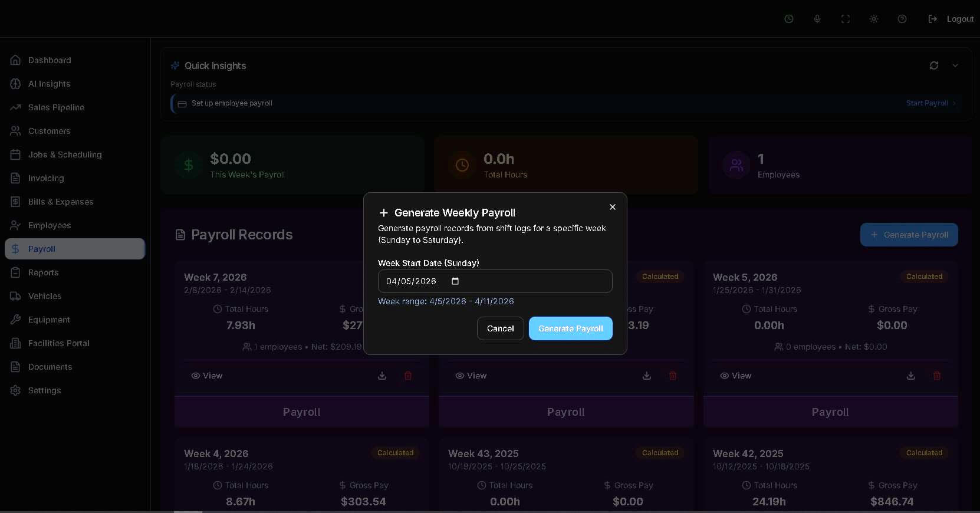
Task: Toggle fullscreen mode icon
Action: pyautogui.click(x=846, y=19)
